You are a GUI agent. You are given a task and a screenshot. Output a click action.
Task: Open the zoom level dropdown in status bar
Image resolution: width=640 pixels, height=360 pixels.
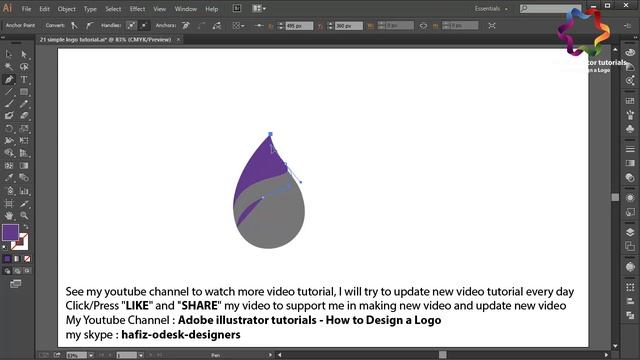point(91,356)
